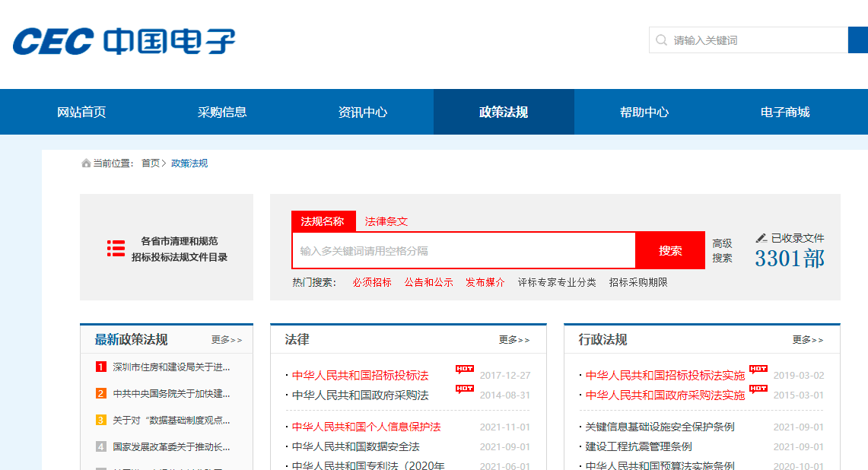Viewport: 868px width, 470px height.
Task: Expand 更多 in 法律 panel
Action: (x=514, y=340)
